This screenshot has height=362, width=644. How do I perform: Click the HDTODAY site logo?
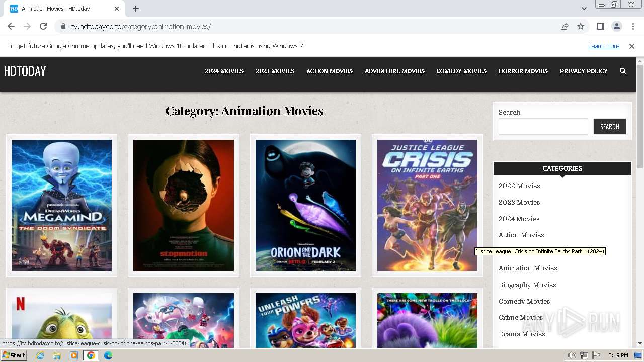point(25,71)
